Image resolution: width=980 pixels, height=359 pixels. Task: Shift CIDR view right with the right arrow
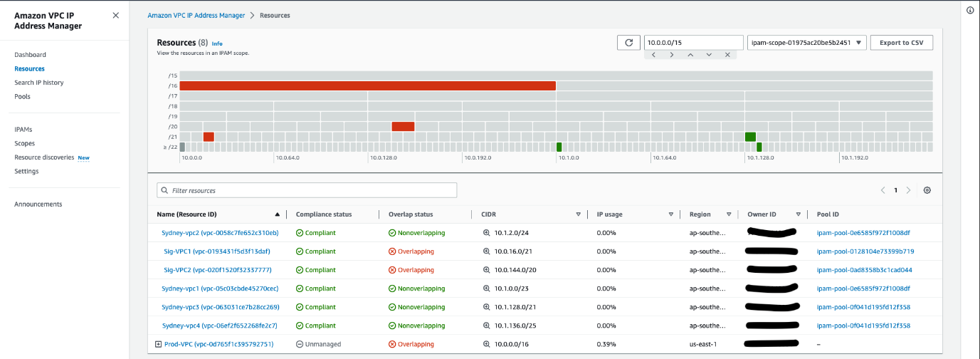click(672, 55)
